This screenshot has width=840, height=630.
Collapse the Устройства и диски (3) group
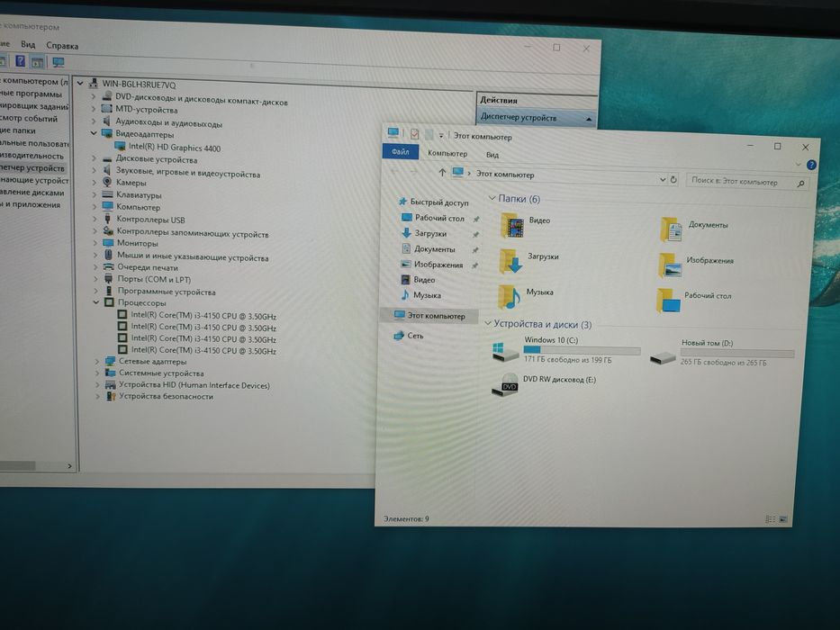487,323
